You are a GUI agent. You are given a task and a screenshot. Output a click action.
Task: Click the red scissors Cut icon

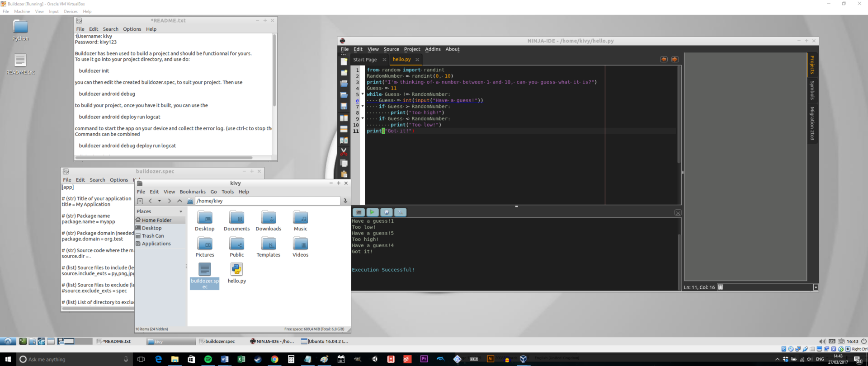coord(344,152)
